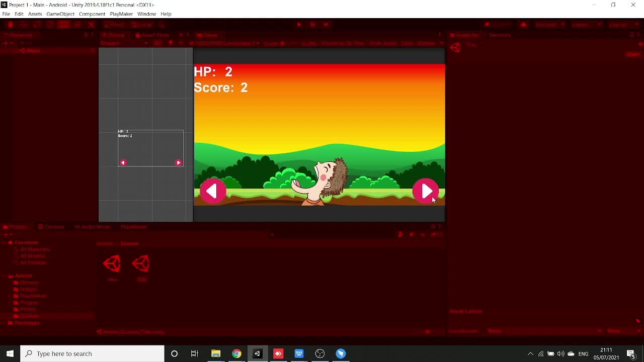Collapse the Assets folder tree
The width and height of the screenshot is (644, 362).
5,276
